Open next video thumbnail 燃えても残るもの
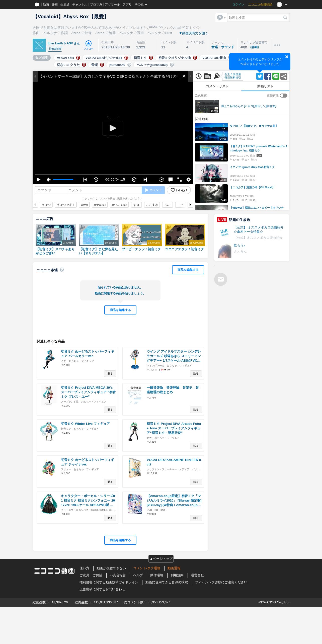The height and width of the screenshot is (644, 322). [207, 107]
